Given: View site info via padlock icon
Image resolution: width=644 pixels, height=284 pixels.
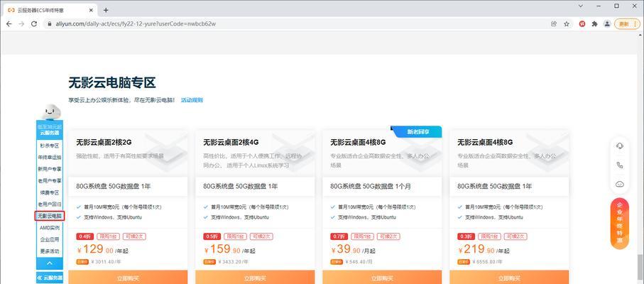Looking at the screenshot, I should (50, 24).
